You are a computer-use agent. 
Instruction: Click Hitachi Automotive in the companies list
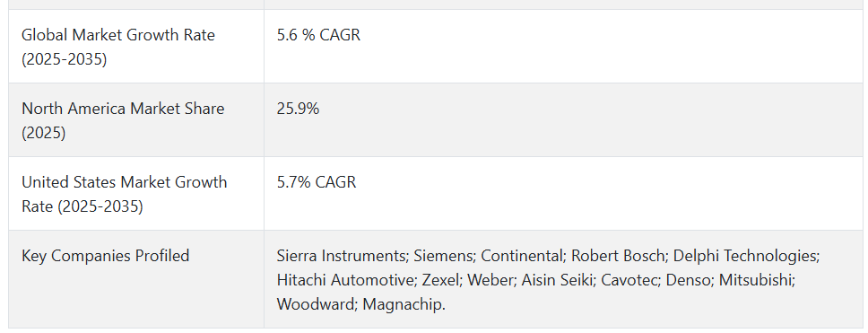click(x=345, y=280)
